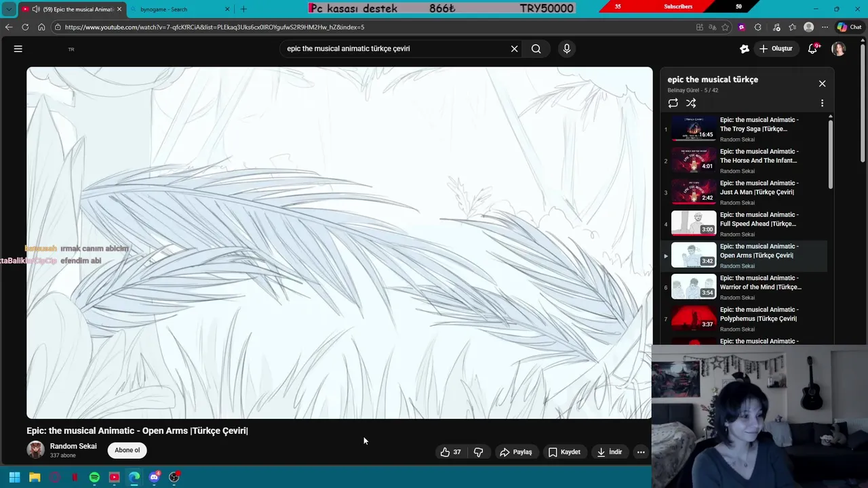This screenshot has width=868, height=488.
Task: Open a new browser tab
Action: 243,9
